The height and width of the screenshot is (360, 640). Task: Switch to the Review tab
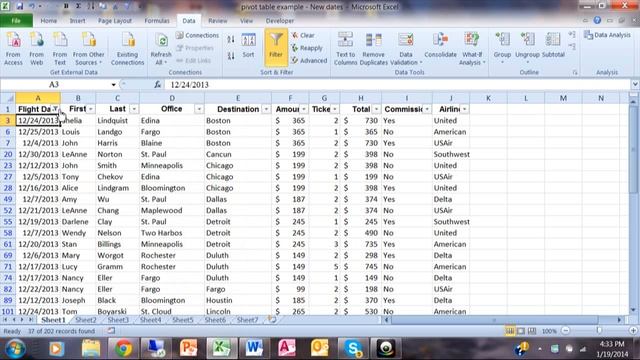click(x=218, y=21)
